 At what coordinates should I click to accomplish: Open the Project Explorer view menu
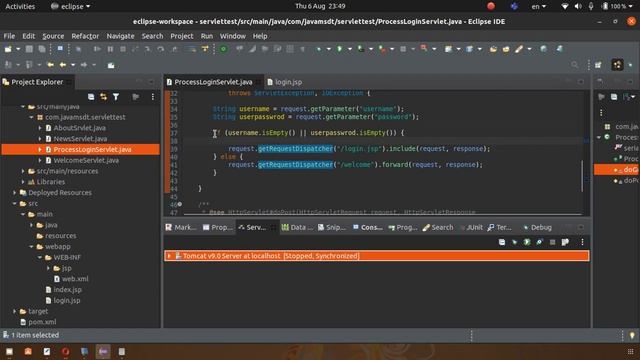pos(153,97)
